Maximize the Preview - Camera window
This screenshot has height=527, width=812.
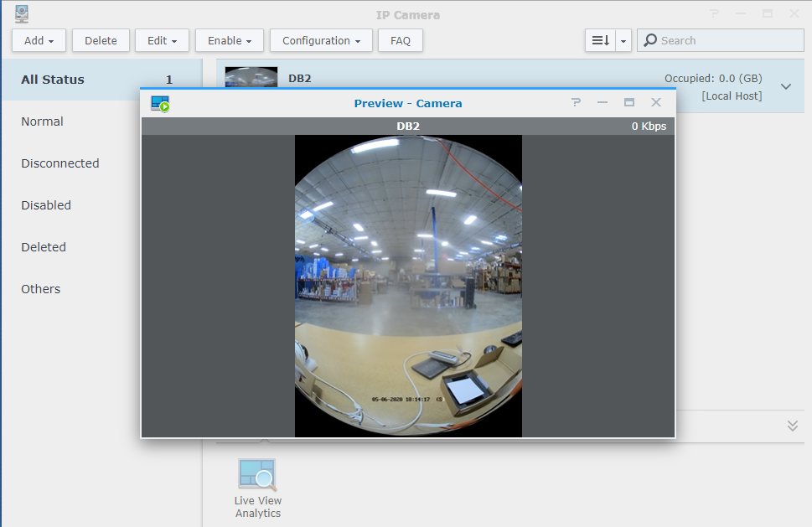click(x=629, y=102)
